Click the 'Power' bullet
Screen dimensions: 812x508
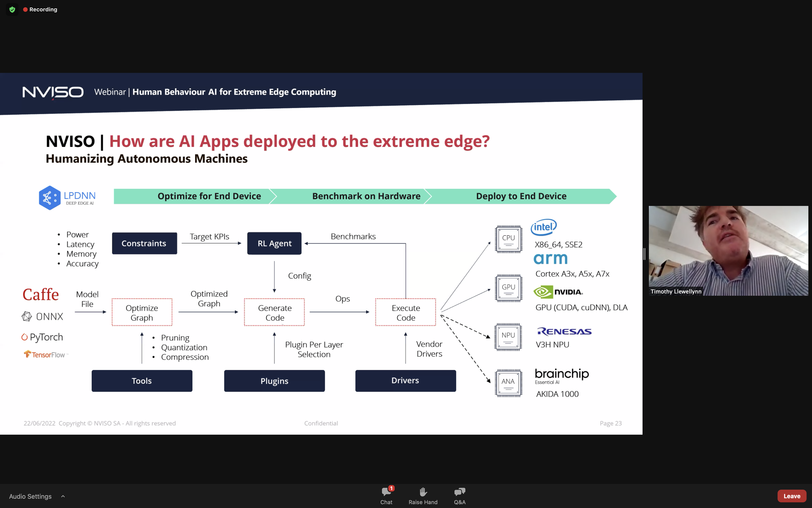(x=77, y=234)
